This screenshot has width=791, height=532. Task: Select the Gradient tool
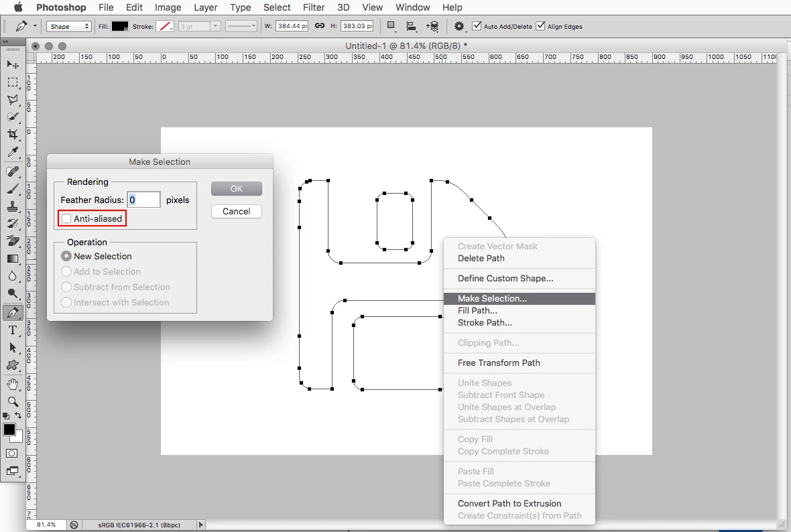pyautogui.click(x=13, y=259)
